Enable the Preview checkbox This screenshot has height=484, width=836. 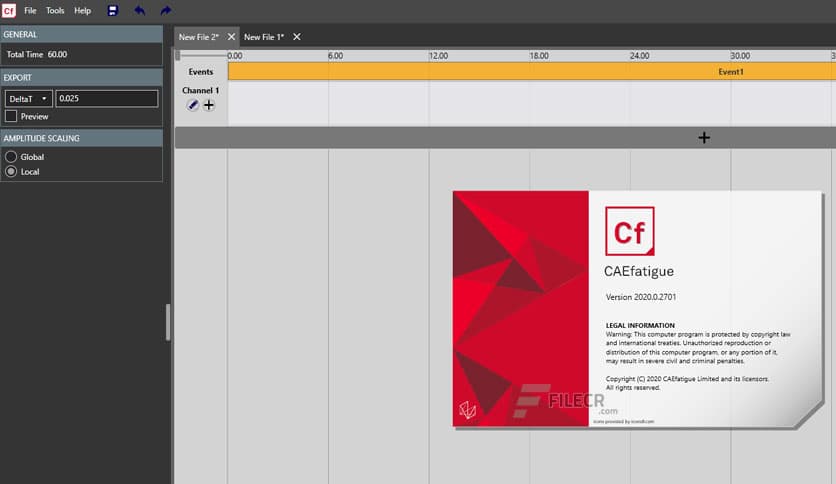[x=11, y=116]
